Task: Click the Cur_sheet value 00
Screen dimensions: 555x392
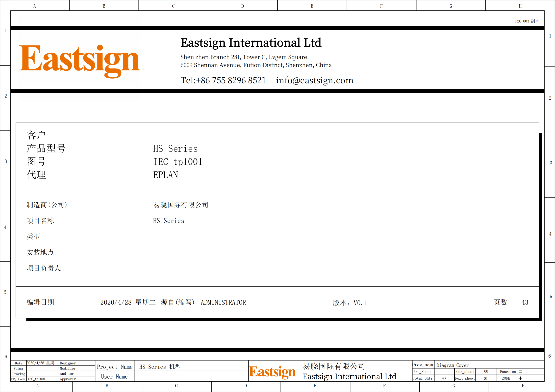Action: 486,372
